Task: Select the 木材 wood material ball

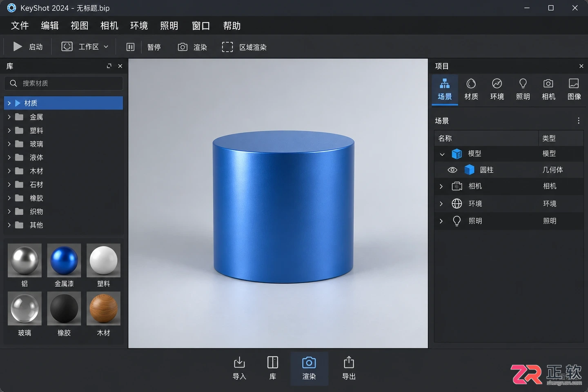Action: [x=103, y=308]
